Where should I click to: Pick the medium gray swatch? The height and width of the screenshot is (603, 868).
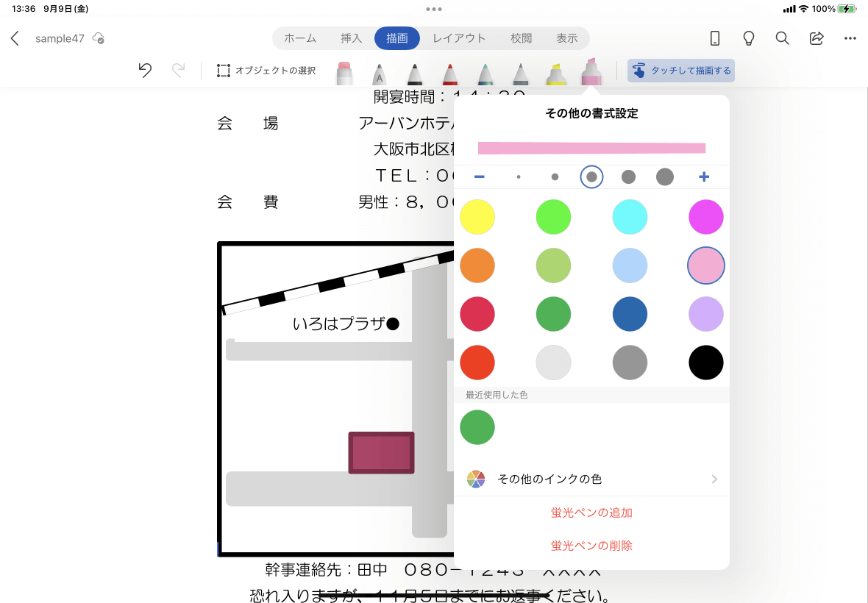[630, 363]
